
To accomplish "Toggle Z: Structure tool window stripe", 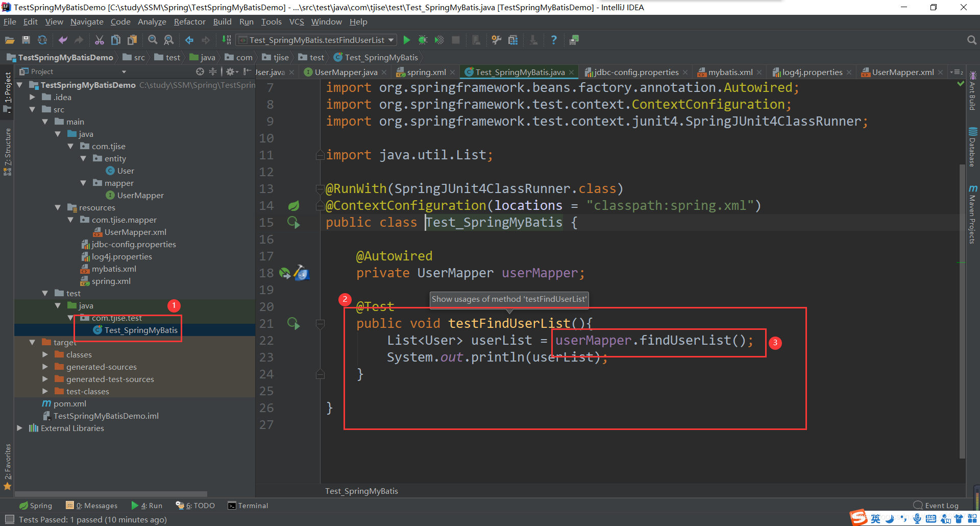I will (x=8, y=152).
